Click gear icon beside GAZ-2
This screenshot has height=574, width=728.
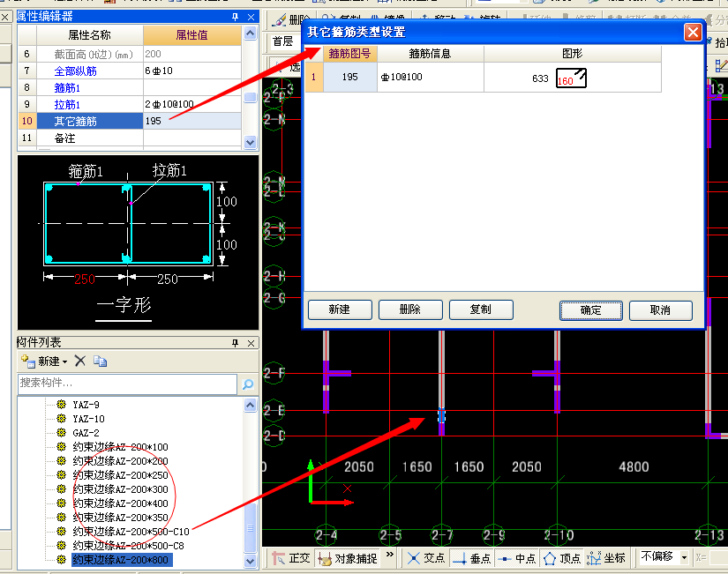pyautogui.click(x=61, y=432)
